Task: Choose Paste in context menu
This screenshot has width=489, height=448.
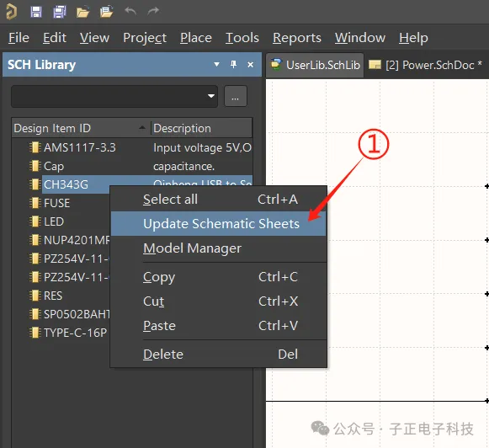Action: (x=219, y=326)
